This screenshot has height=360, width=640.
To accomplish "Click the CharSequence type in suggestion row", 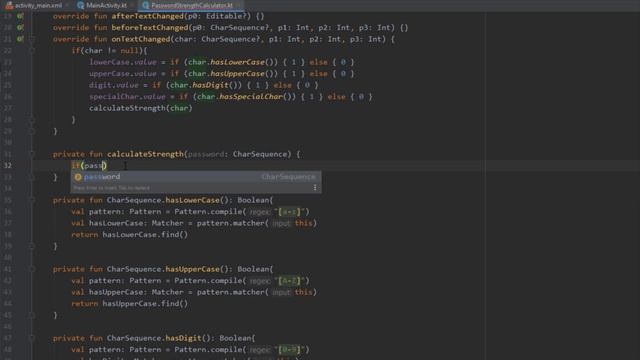I will (x=289, y=177).
